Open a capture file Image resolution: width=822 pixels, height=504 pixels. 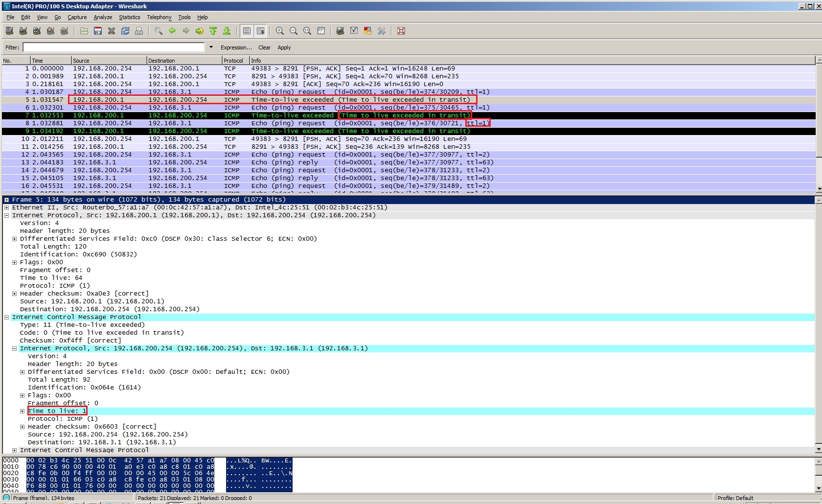84,31
